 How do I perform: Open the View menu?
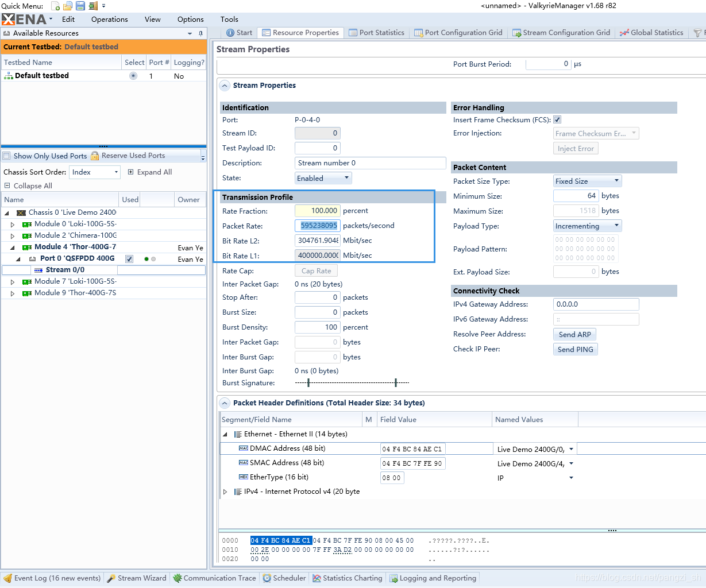point(152,19)
